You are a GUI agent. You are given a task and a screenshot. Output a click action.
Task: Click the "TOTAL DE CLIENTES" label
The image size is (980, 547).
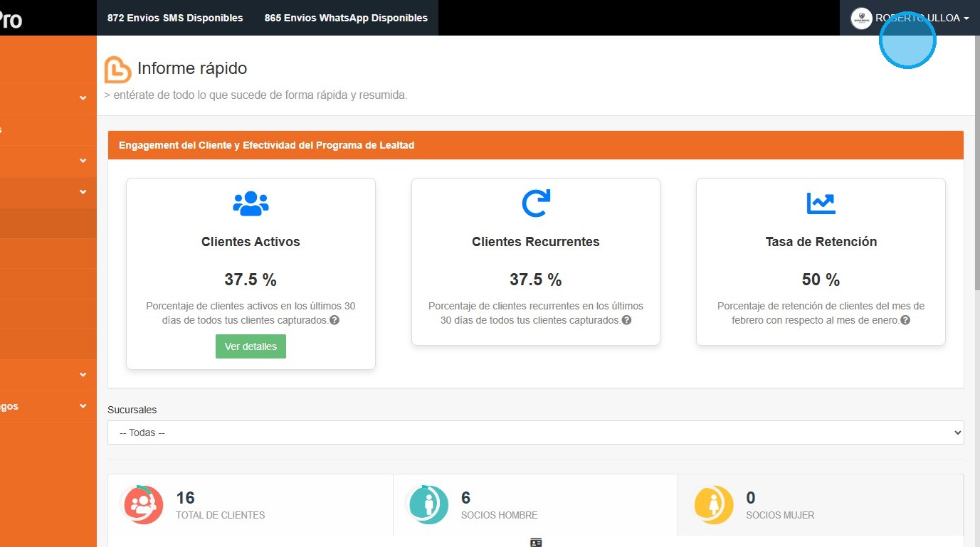pos(221,515)
